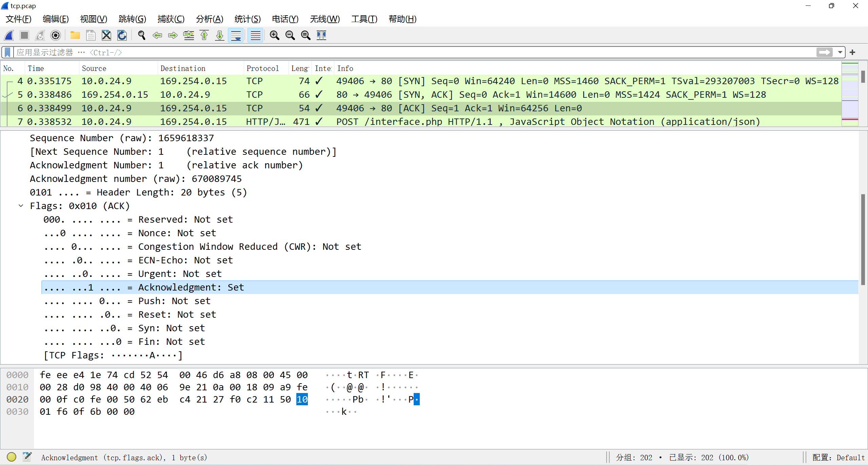This screenshot has width=868, height=465.
Task: Select the Congestion Window Reduced (CWR) line
Action: coord(202,247)
